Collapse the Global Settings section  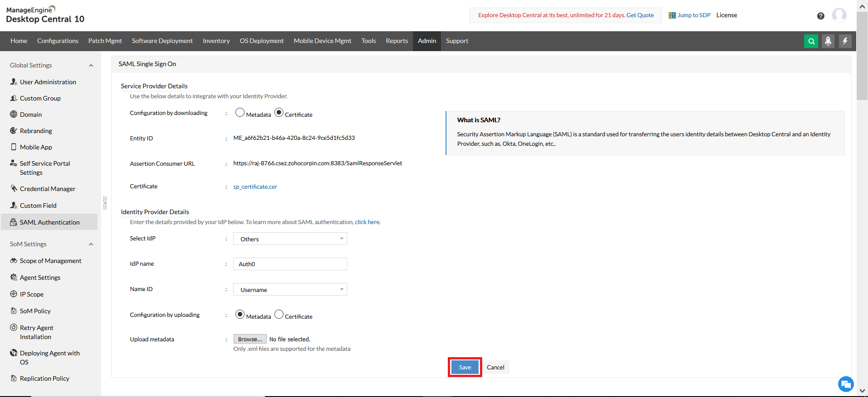91,66
